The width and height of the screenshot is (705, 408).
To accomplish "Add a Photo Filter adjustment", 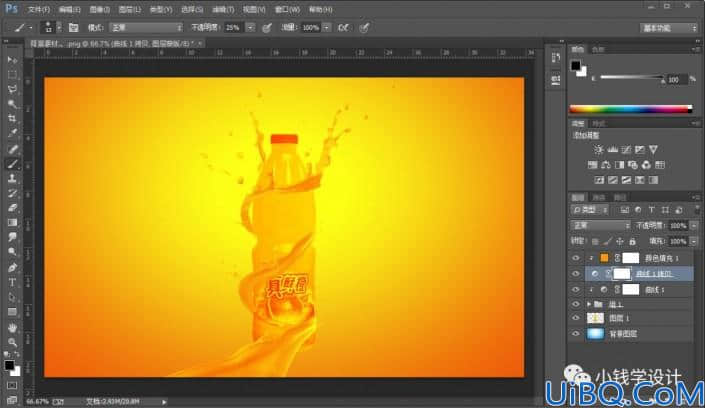I will (633, 165).
